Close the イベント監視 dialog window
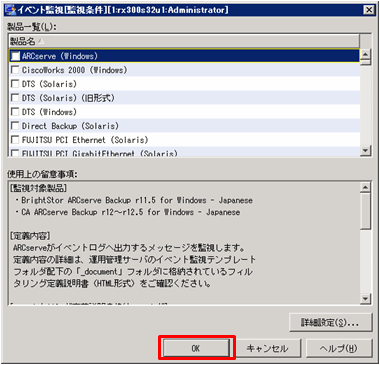This screenshot has height=365, width=380. click(369, 10)
